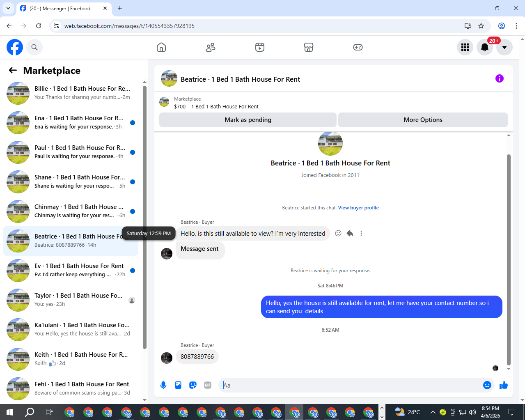The width and height of the screenshot is (525, 420).
Task: Open the Gaming controller icon
Action: click(x=358, y=47)
